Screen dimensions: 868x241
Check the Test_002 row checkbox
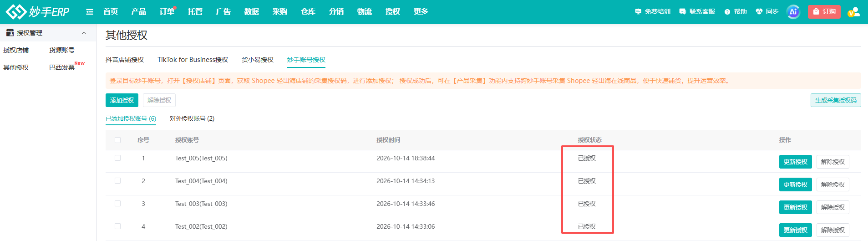click(x=118, y=226)
